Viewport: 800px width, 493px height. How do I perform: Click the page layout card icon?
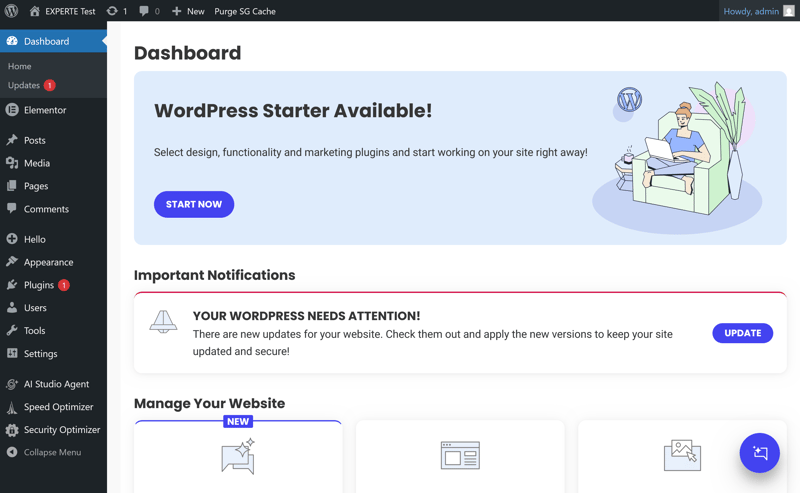[460, 455]
